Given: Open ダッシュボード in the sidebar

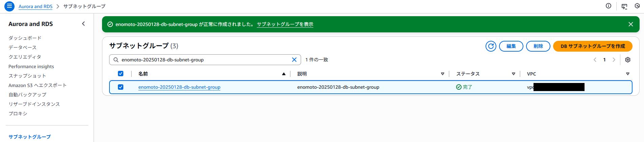Looking at the screenshot, I should (x=25, y=38).
